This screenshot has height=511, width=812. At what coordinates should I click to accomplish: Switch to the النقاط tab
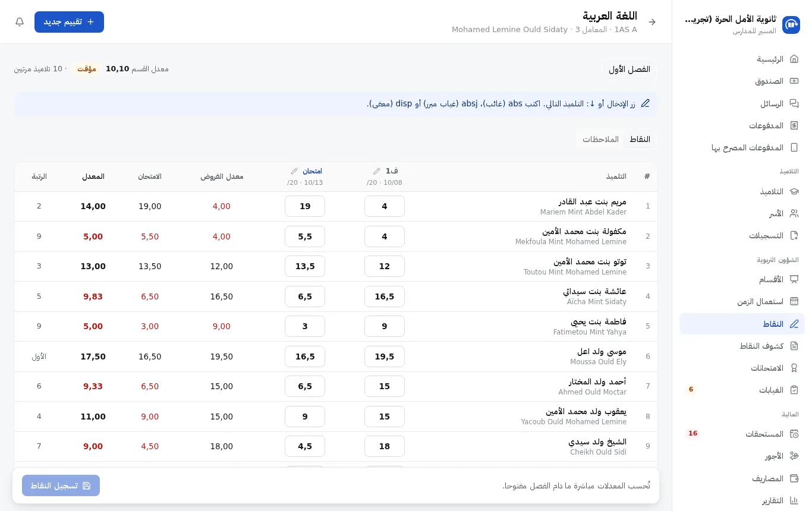point(640,139)
